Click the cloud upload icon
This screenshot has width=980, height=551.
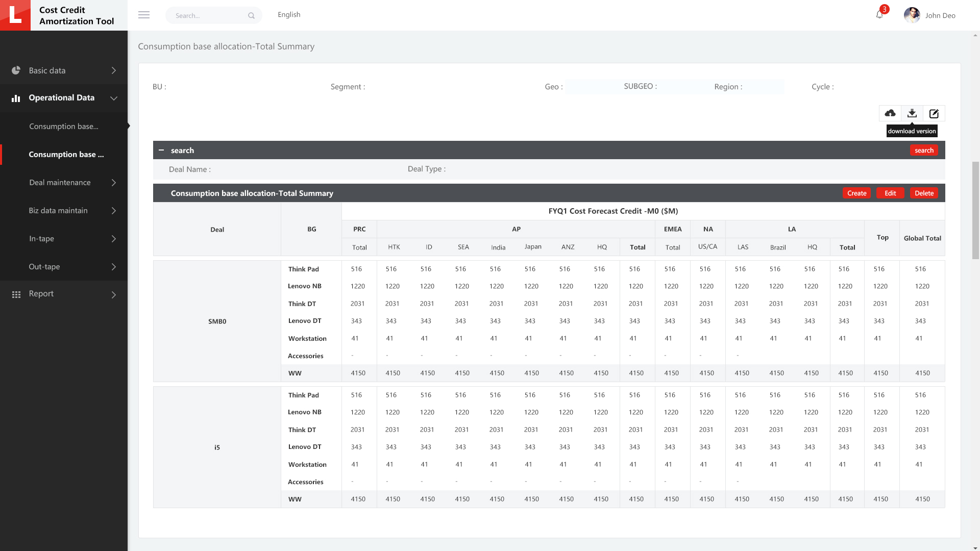(x=890, y=113)
